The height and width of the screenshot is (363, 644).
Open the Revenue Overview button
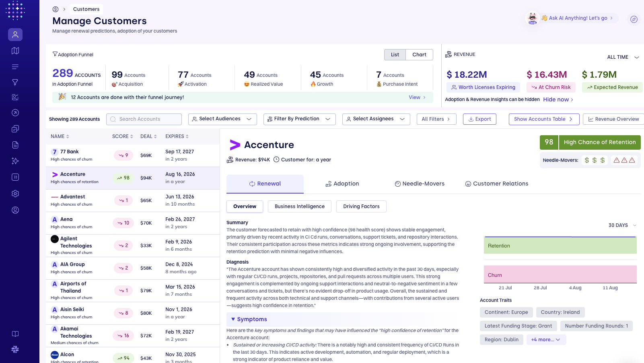pyautogui.click(x=613, y=119)
